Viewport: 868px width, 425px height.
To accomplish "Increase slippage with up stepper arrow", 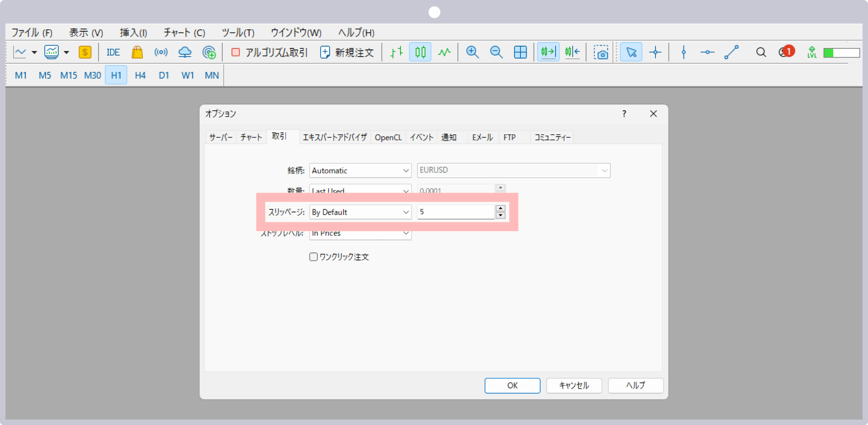I will coord(500,208).
